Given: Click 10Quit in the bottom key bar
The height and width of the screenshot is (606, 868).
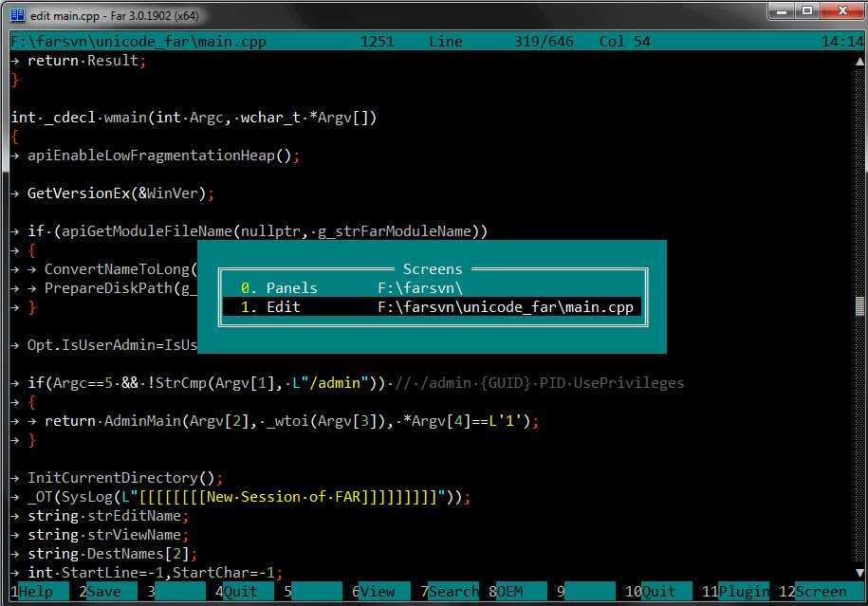Looking at the screenshot, I should [x=658, y=592].
